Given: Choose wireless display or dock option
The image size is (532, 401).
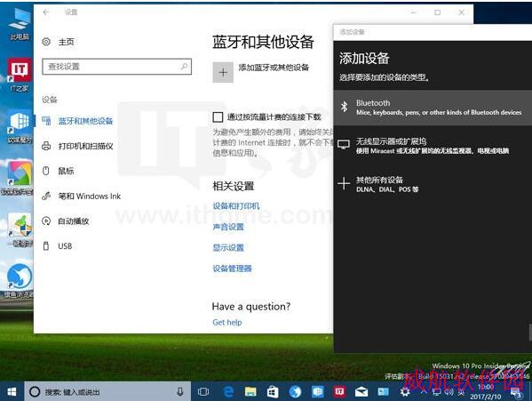Looking at the screenshot, I should pos(433,146).
